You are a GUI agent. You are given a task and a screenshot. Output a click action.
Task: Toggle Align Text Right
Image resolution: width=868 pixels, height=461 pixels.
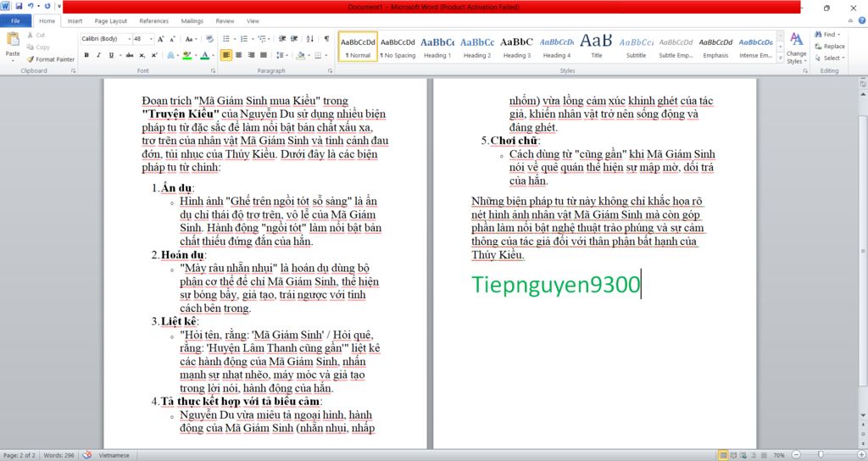251,55
